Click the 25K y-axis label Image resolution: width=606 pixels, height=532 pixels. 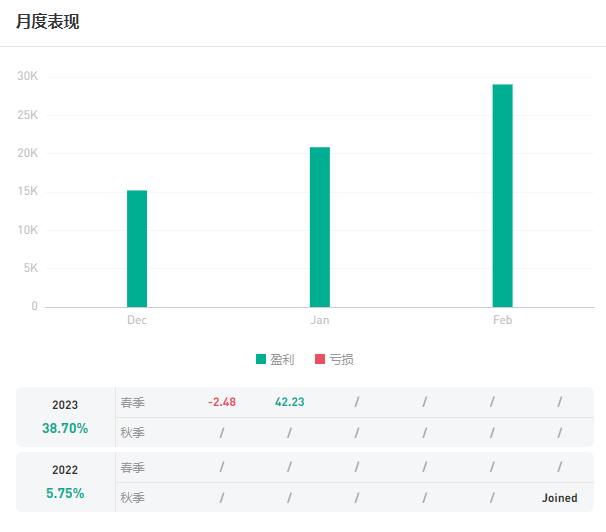point(27,115)
